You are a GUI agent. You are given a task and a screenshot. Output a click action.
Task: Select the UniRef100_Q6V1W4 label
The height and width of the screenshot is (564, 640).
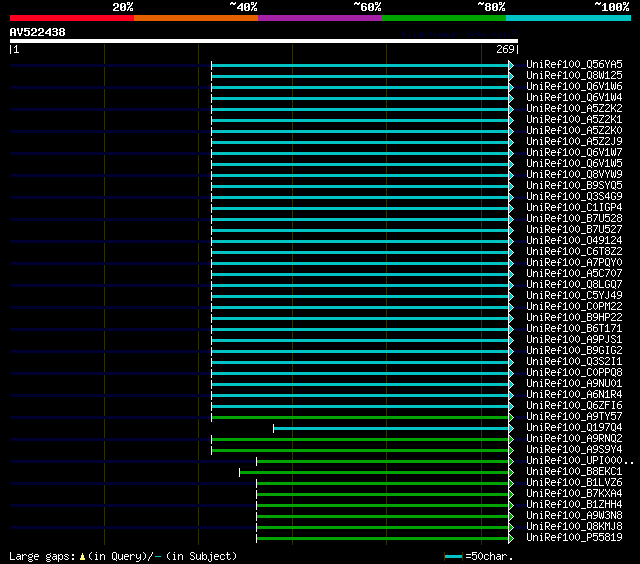pos(574,98)
